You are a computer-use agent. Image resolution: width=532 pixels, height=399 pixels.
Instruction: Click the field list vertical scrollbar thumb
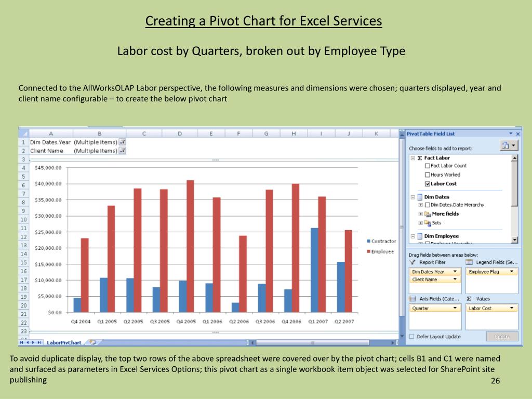[514, 183]
